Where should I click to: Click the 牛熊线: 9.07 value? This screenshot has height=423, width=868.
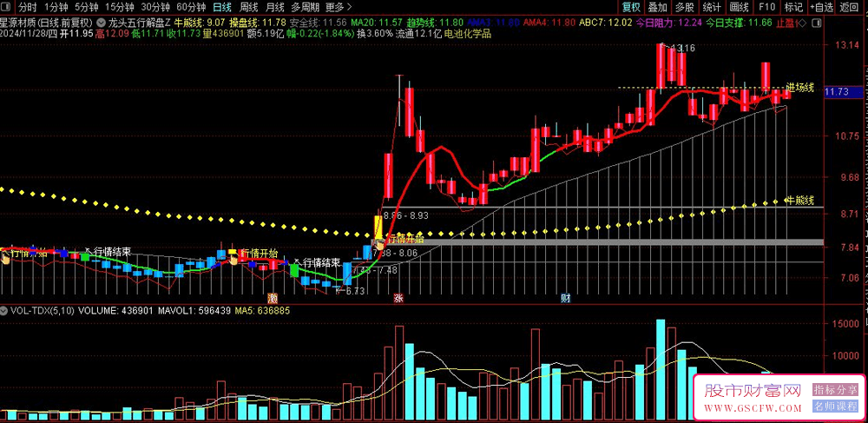point(200,23)
